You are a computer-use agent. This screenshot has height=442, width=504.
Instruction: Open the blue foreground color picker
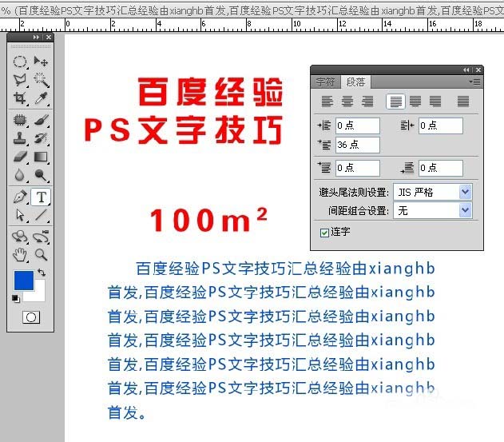(x=24, y=281)
